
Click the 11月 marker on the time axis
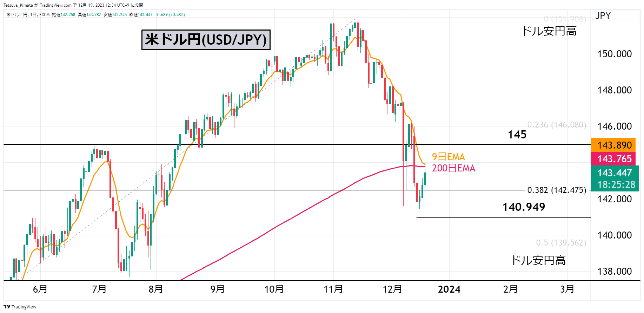tap(333, 289)
